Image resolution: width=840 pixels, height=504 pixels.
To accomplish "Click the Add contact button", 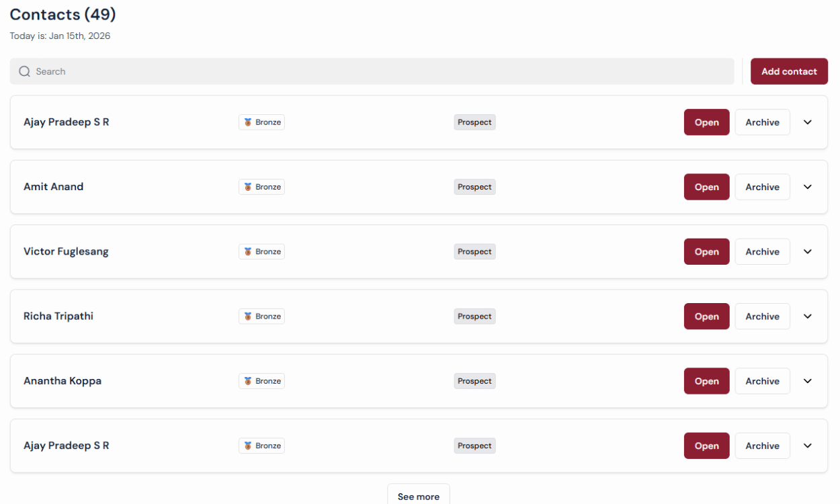I will (789, 71).
